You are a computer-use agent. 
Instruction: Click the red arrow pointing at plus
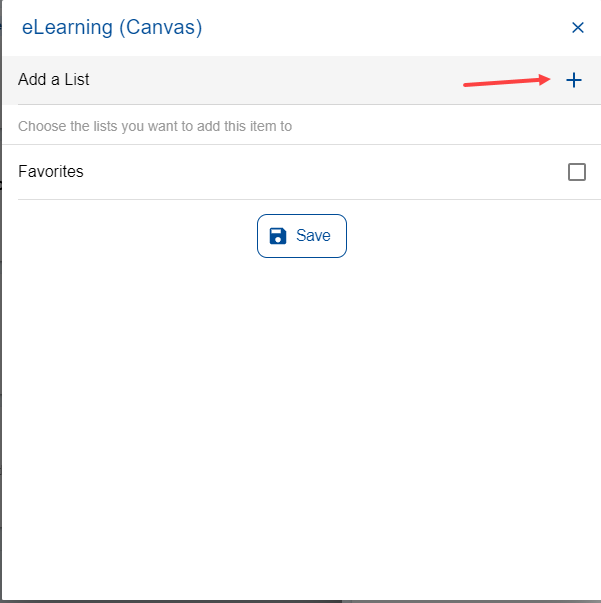[507, 81]
